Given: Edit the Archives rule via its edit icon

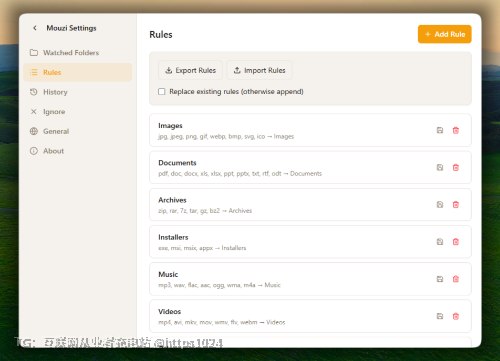Looking at the screenshot, I should coord(440,205).
